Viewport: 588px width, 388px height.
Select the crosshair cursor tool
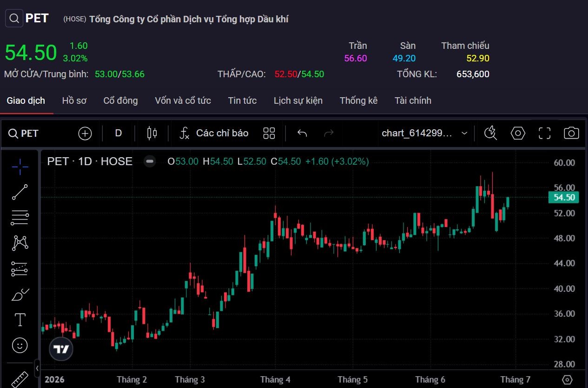(x=20, y=166)
